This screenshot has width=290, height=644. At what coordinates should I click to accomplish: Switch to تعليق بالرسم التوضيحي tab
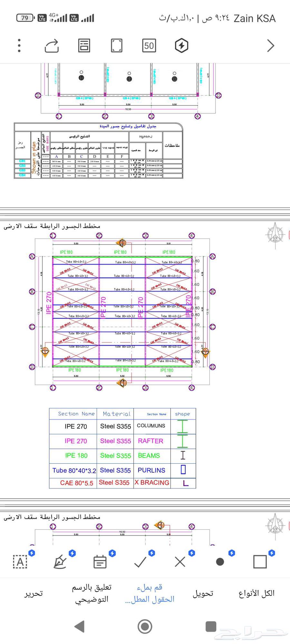pyautogui.click(x=92, y=593)
